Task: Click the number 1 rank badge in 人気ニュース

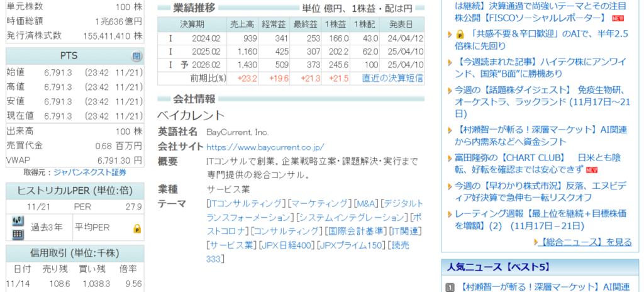Action: [450, 288]
